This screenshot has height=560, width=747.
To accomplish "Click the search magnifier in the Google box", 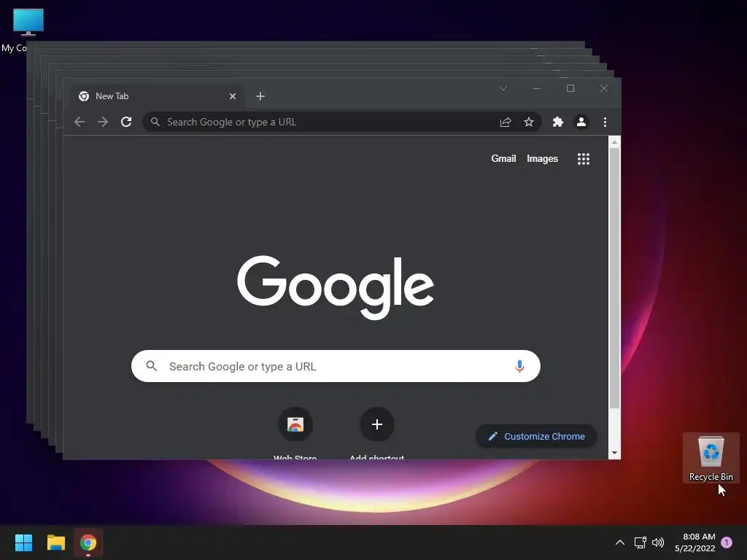I will coord(152,366).
